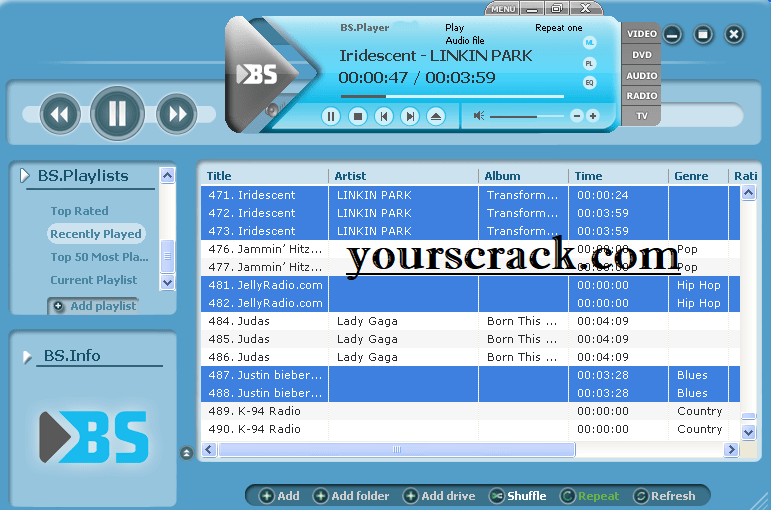The height and width of the screenshot is (510, 771).
Task: Switch to TV mode tab
Action: [641, 116]
